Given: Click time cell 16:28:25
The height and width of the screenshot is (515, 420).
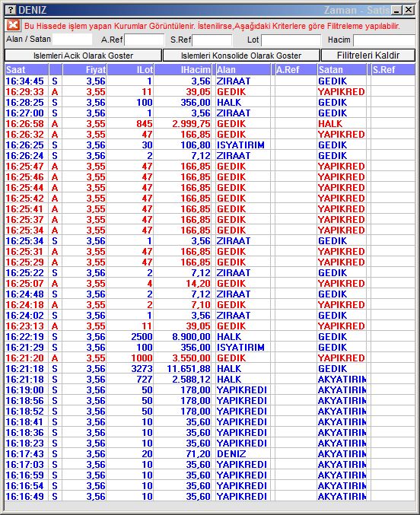Looking at the screenshot, I should pos(24,103).
